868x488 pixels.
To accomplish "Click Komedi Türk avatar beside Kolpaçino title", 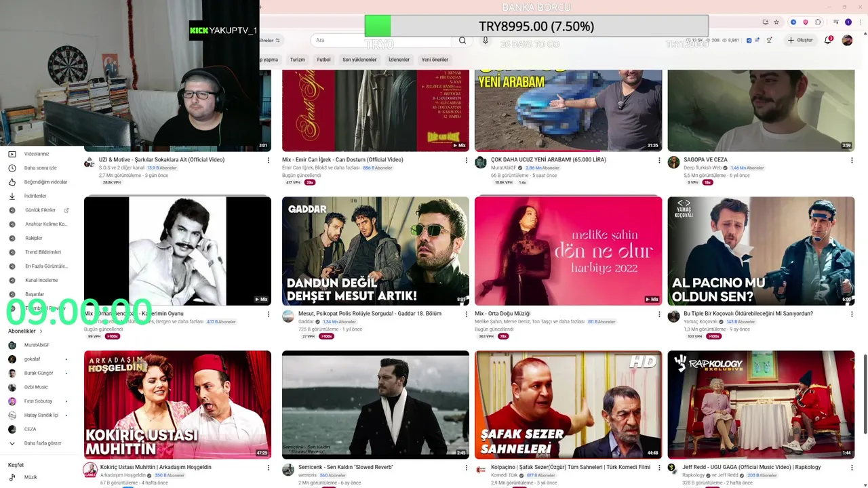I will (x=481, y=469).
